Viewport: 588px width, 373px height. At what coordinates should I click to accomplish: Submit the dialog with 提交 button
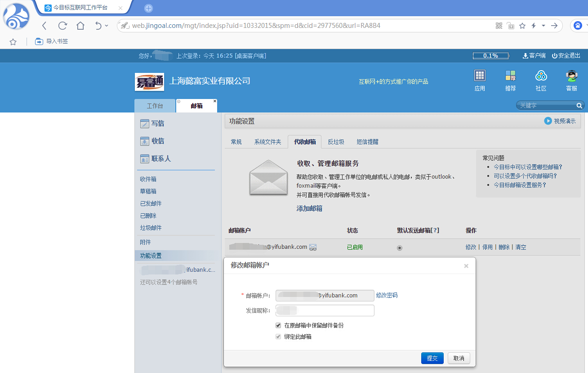(432, 358)
